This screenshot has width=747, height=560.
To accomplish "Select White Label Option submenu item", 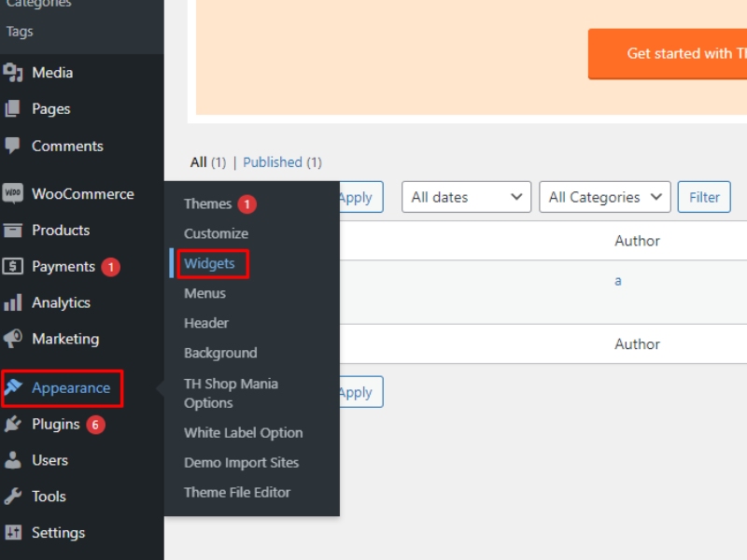I will [244, 432].
